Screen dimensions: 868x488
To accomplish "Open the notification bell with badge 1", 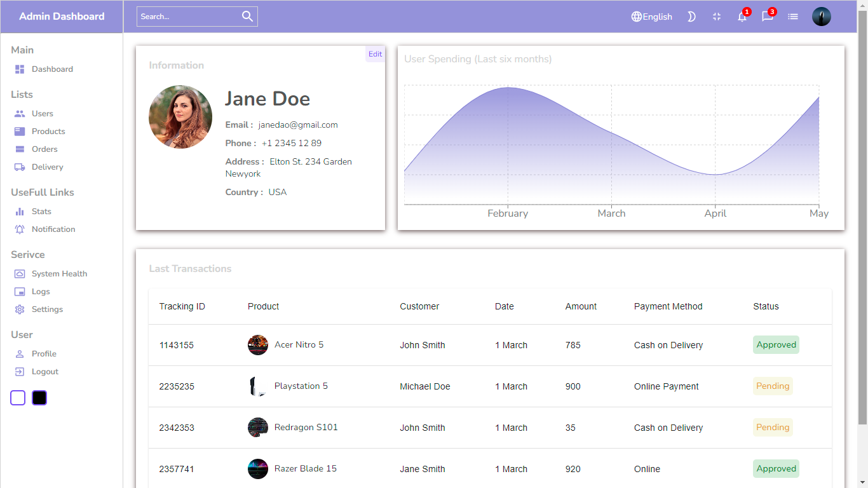I will pos(742,17).
